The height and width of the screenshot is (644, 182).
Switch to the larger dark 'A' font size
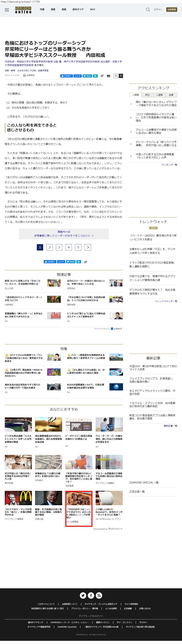point(121,76)
